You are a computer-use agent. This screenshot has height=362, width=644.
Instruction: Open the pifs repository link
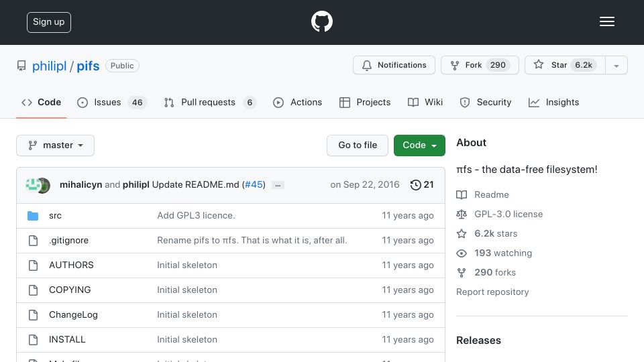coord(89,66)
